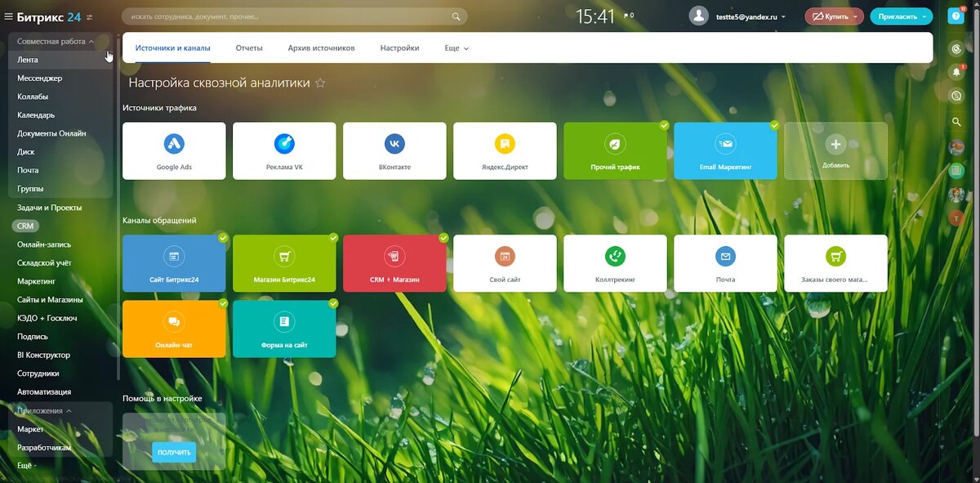Open the Форма на сайт channel card
This screenshot has height=483, width=980.
[x=284, y=329]
